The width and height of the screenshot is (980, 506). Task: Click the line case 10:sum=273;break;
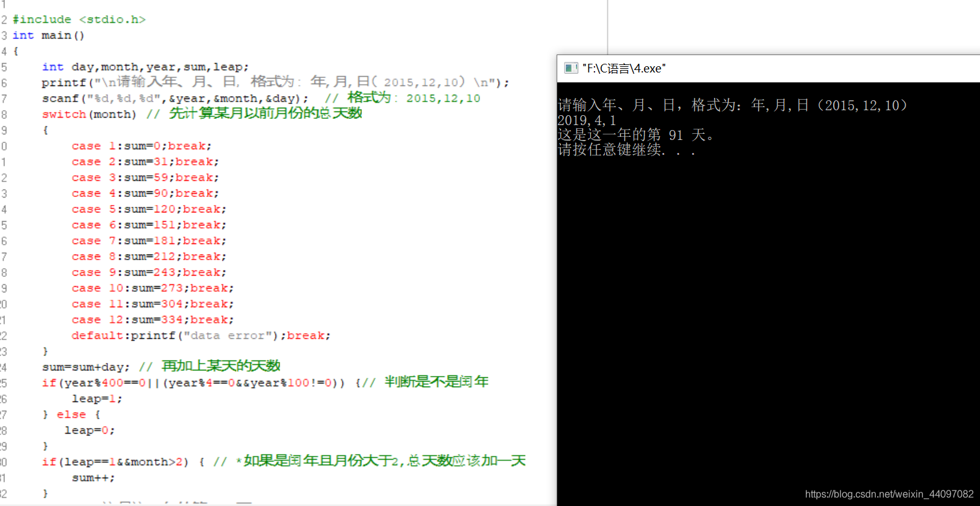(152, 288)
